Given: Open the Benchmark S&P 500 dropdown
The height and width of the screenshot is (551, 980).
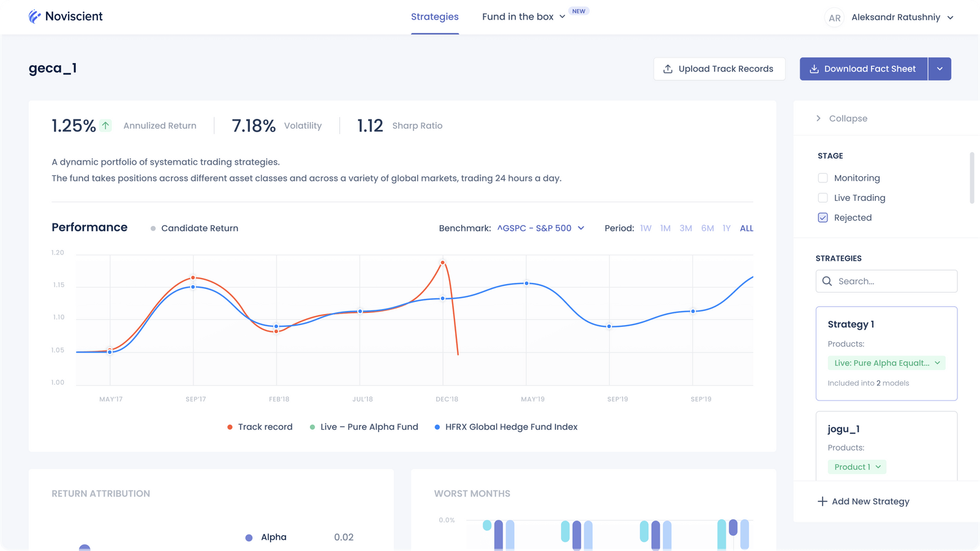Looking at the screenshot, I should pos(540,228).
